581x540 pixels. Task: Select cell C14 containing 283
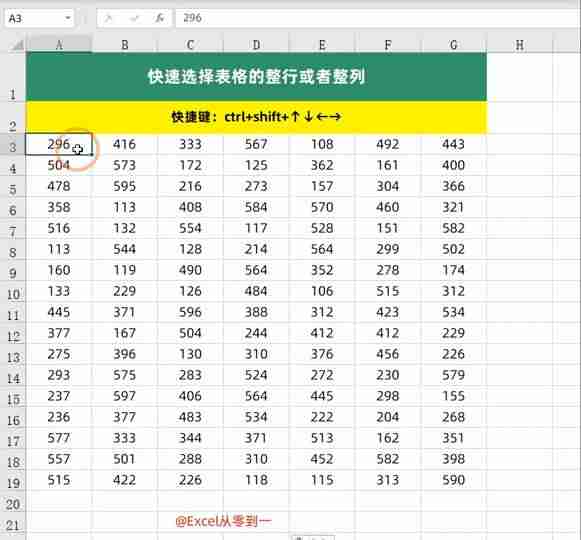(190, 375)
